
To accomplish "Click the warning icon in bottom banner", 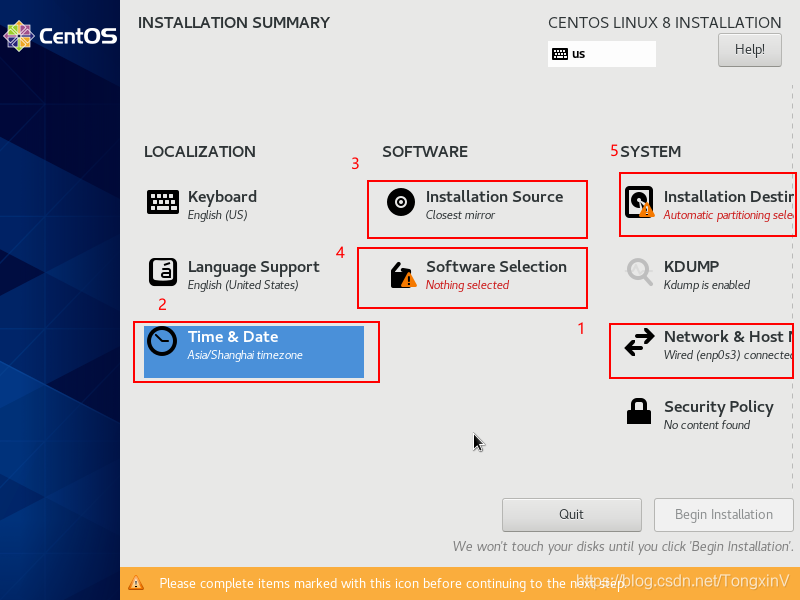I will click(x=136, y=583).
